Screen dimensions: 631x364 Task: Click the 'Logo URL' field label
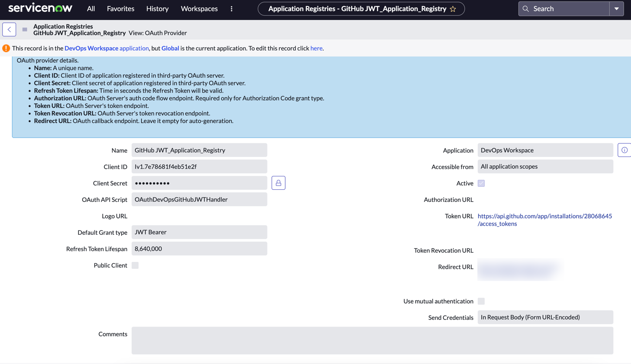tap(115, 216)
